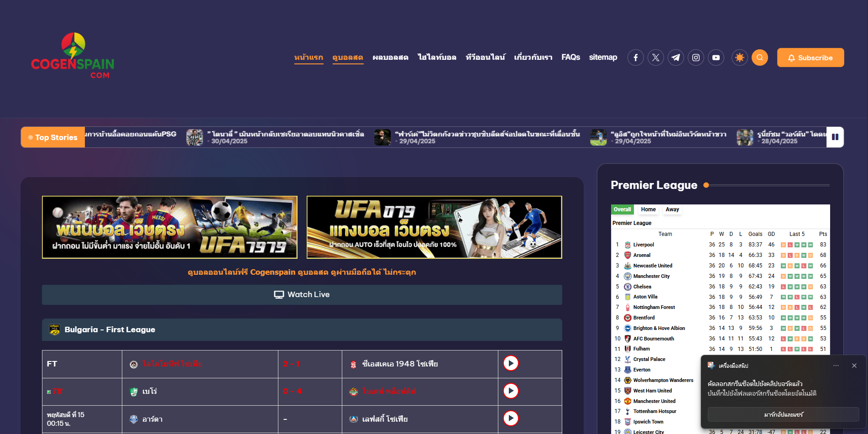
Task: Open the sitemap menu item
Action: point(603,58)
